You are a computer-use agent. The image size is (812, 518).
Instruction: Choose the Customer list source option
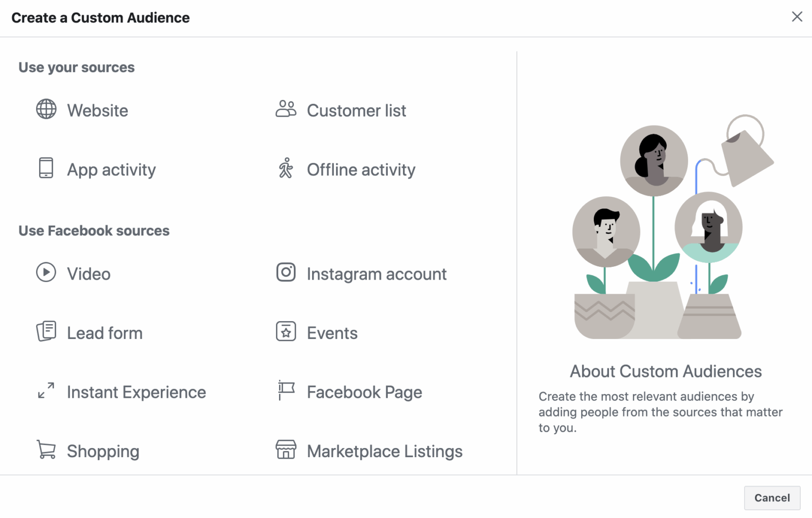click(356, 111)
